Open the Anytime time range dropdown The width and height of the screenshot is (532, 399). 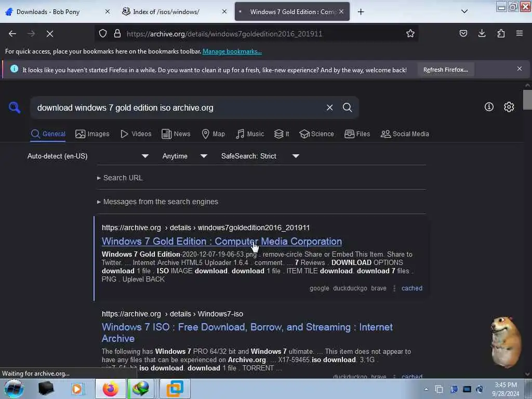click(184, 156)
